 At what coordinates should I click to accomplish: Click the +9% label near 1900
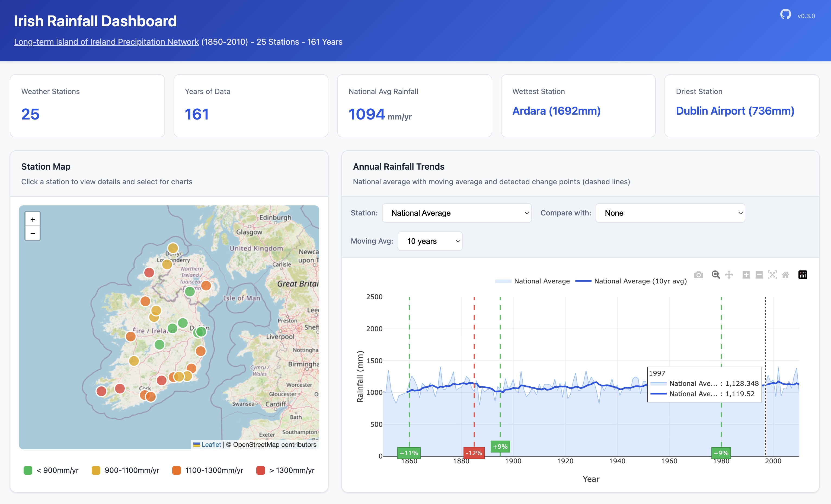pos(500,446)
